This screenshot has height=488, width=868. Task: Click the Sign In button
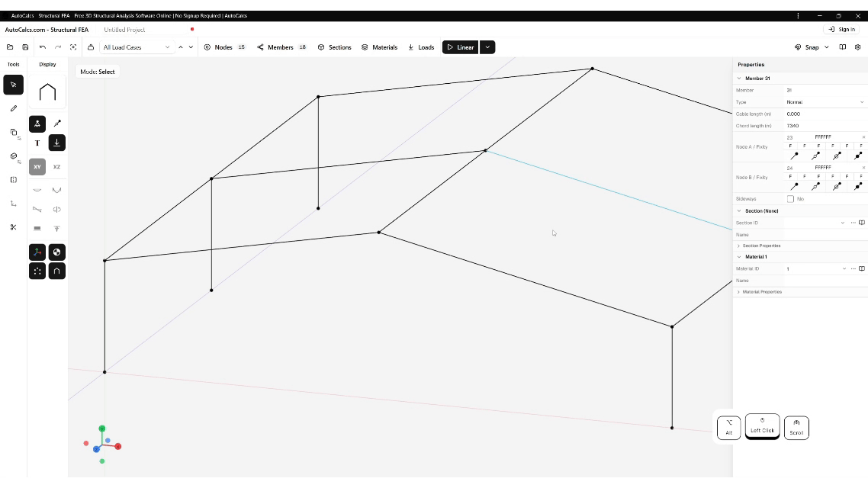point(842,30)
